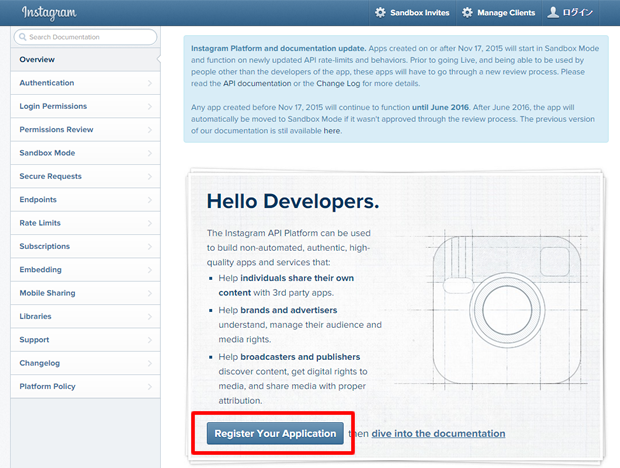
Task: Expand chevron on Libraries row
Action: (x=150, y=316)
